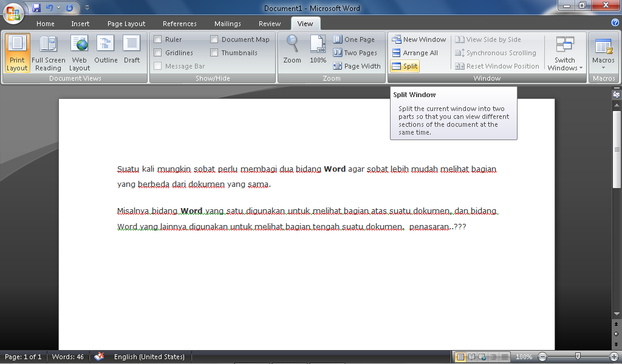Select Print Layout view in ribbon
The height and width of the screenshot is (364, 622).
[x=17, y=53]
